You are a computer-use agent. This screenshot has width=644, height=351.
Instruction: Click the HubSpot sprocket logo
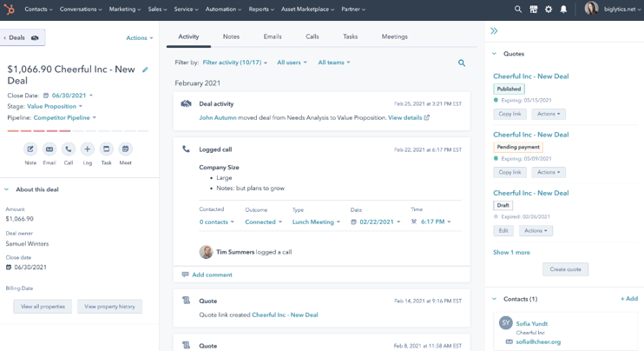(9, 9)
